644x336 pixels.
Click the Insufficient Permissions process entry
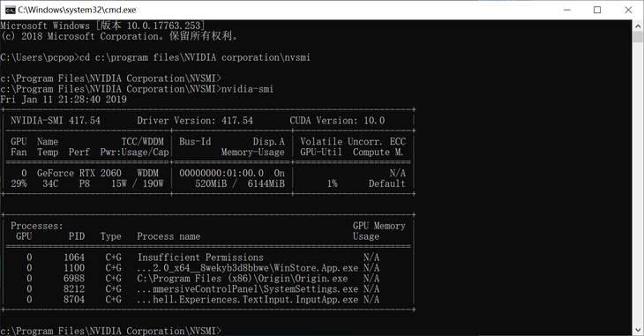coord(200,258)
